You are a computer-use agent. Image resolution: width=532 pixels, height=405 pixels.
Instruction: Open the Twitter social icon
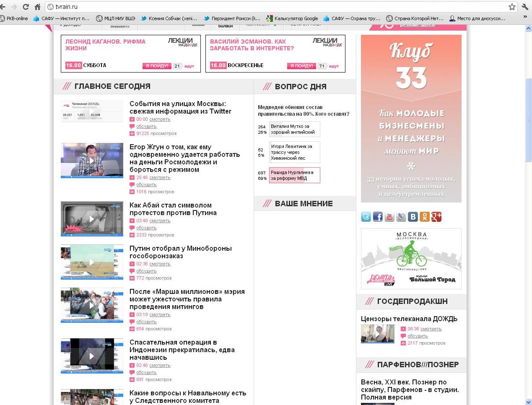coord(366,217)
